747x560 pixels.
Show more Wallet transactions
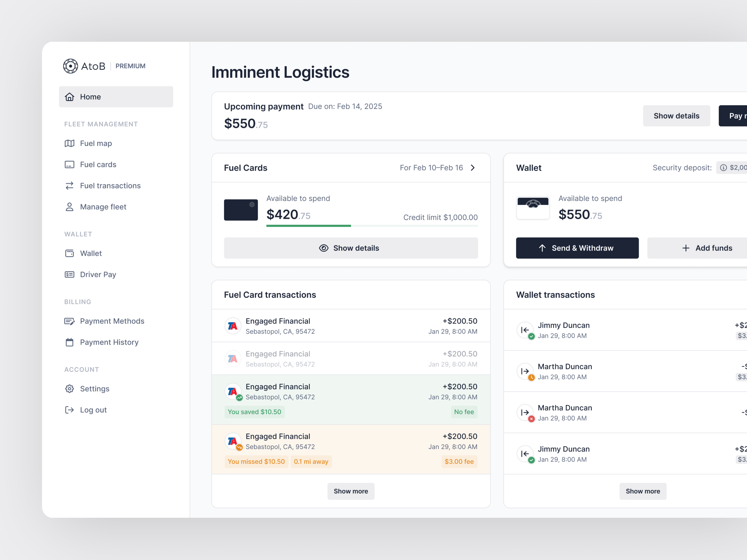(643, 491)
